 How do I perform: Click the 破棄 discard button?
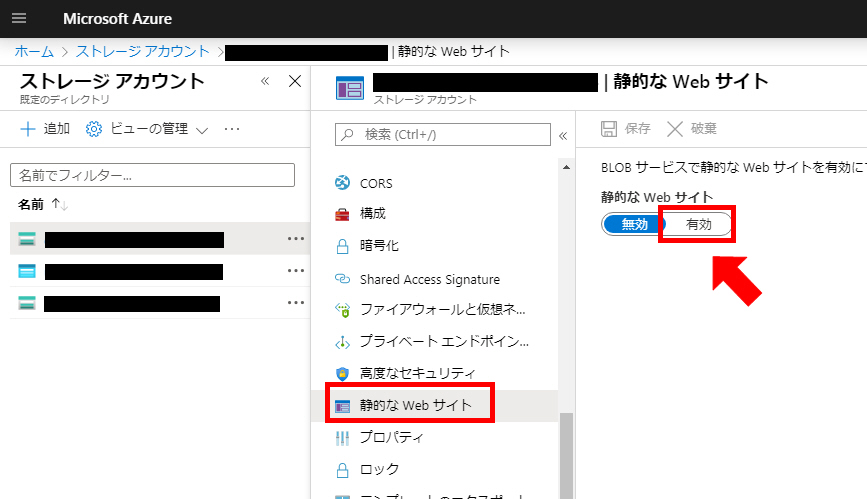tap(691, 129)
